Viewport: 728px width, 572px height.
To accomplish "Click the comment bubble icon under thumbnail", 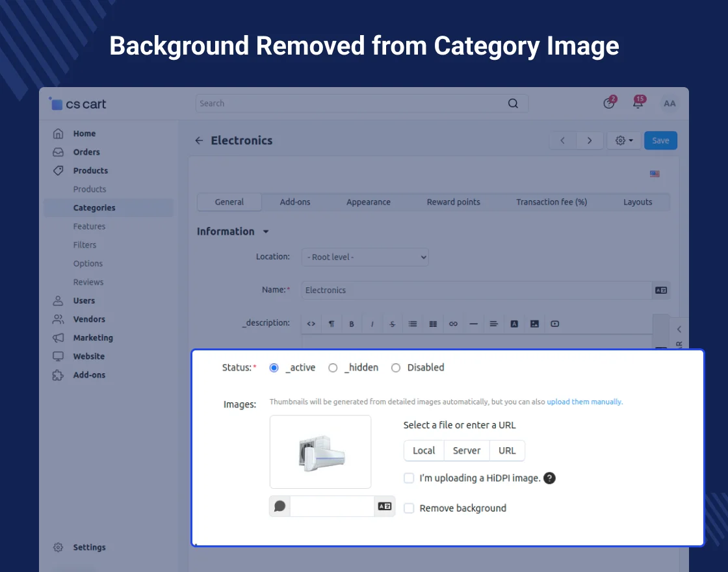I will [280, 506].
